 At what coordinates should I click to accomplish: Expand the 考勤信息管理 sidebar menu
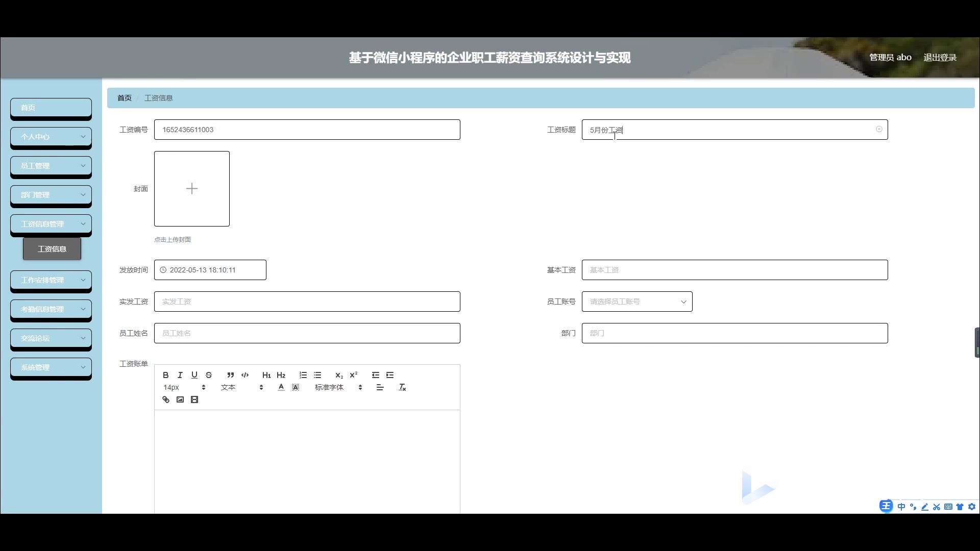[51, 309]
